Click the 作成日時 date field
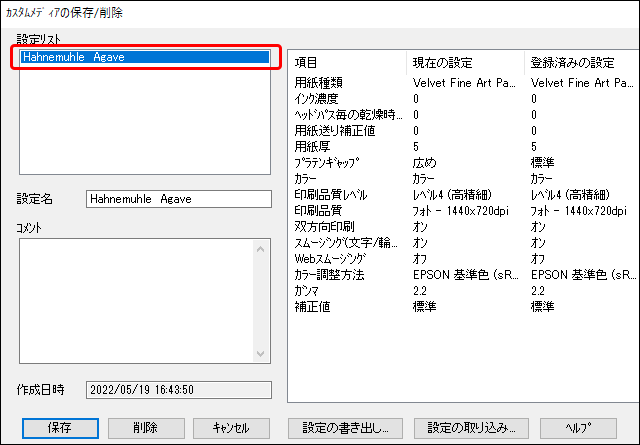Viewport: 640px width, 445px height. tap(178, 389)
